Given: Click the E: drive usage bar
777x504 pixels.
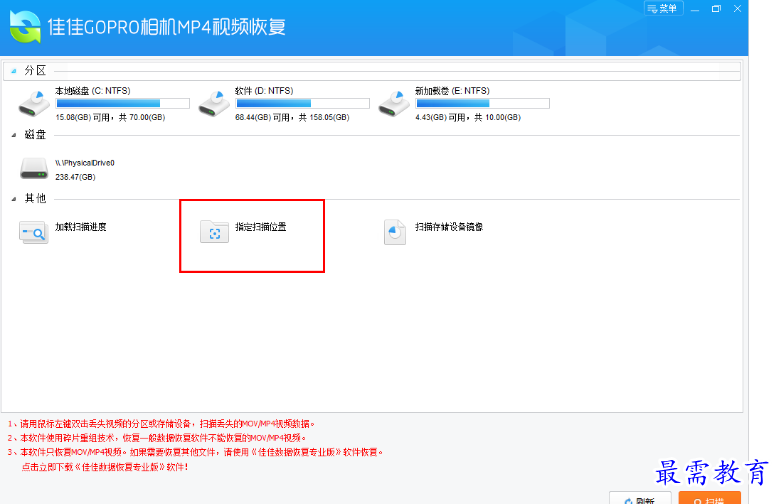Looking at the screenshot, I should coord(483,103).
